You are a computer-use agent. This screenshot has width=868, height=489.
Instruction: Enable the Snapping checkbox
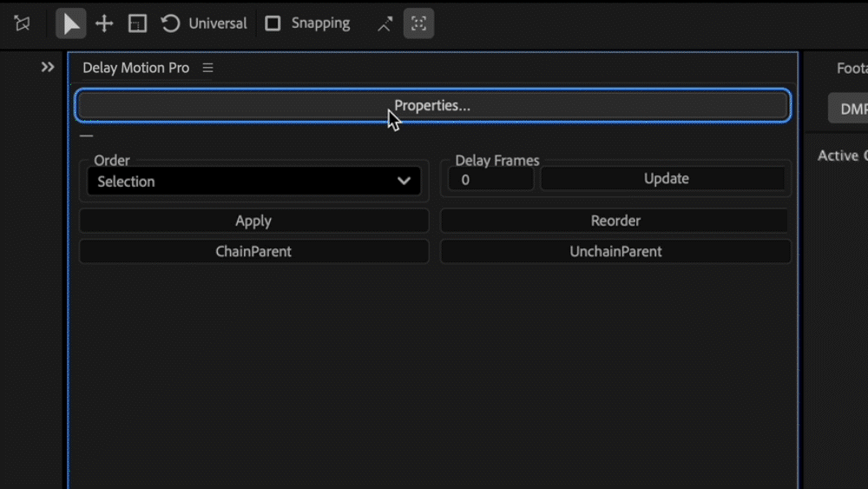(273, 23)
